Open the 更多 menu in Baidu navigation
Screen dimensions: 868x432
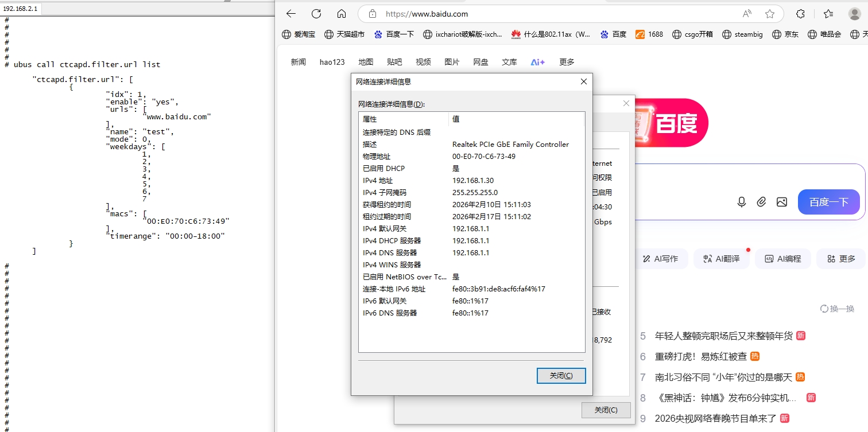(x=567, y=62)
